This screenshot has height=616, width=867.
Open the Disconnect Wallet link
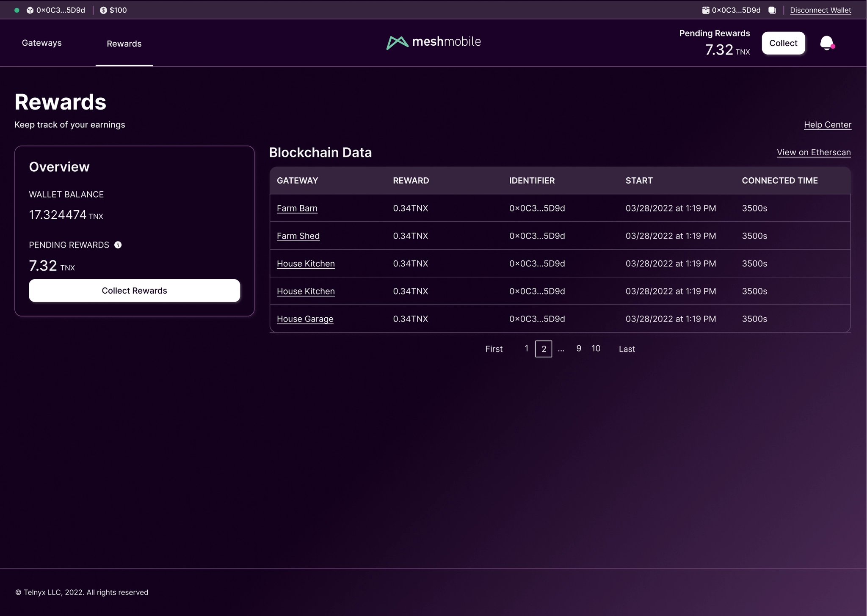pyautogui.click(x=820, y=10)
